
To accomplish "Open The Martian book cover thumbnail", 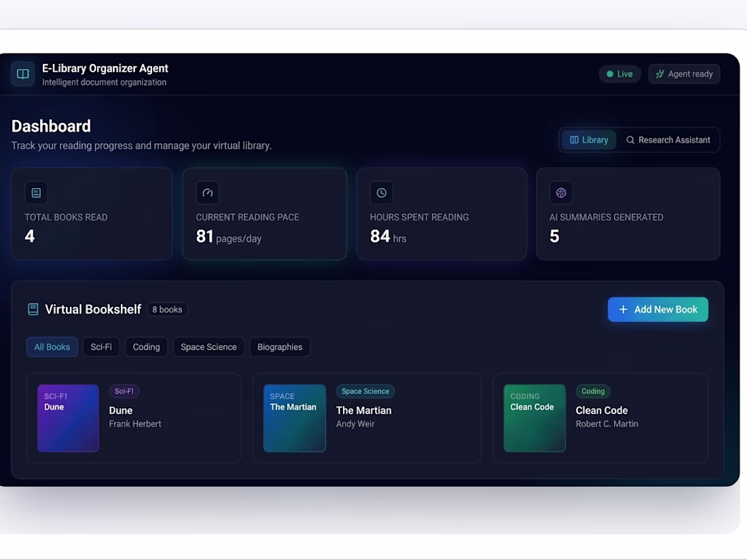I will (295, 418).
